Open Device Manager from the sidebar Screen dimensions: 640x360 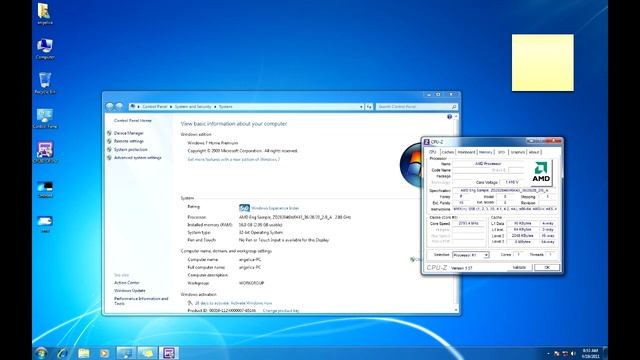[129, 133]
